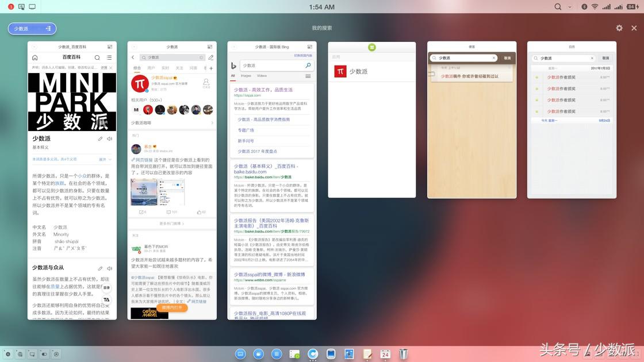Click the 少数派 search source pill
The image size is (644, 362).
(x=32, y=29)
